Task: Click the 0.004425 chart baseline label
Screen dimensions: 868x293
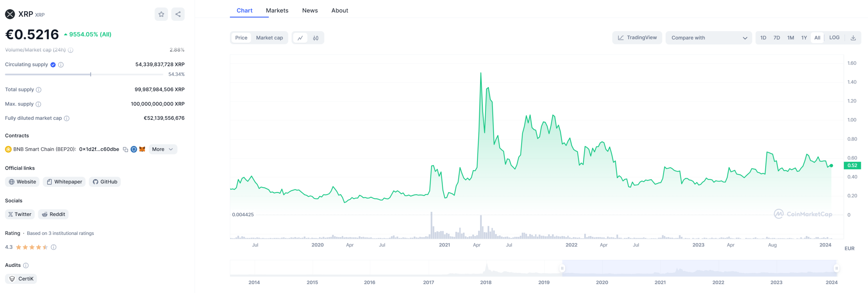Action: coord(243,215)
